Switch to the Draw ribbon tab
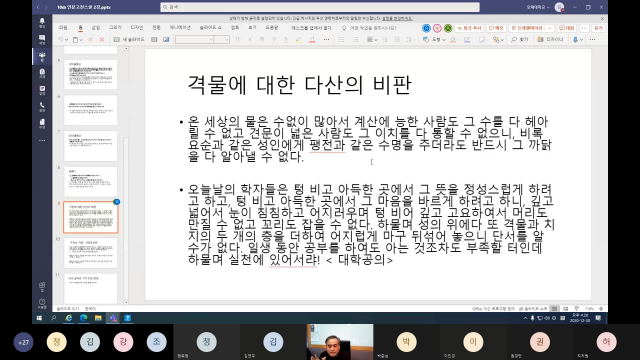This screenshot has width=640, height=360. click(115, 28)
